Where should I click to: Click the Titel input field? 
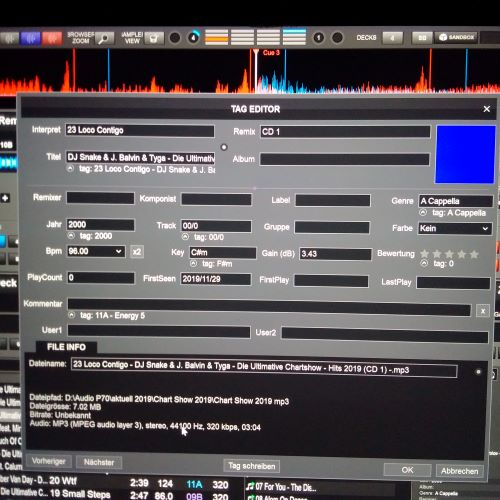pyautogui.click(x=141, y=158)
